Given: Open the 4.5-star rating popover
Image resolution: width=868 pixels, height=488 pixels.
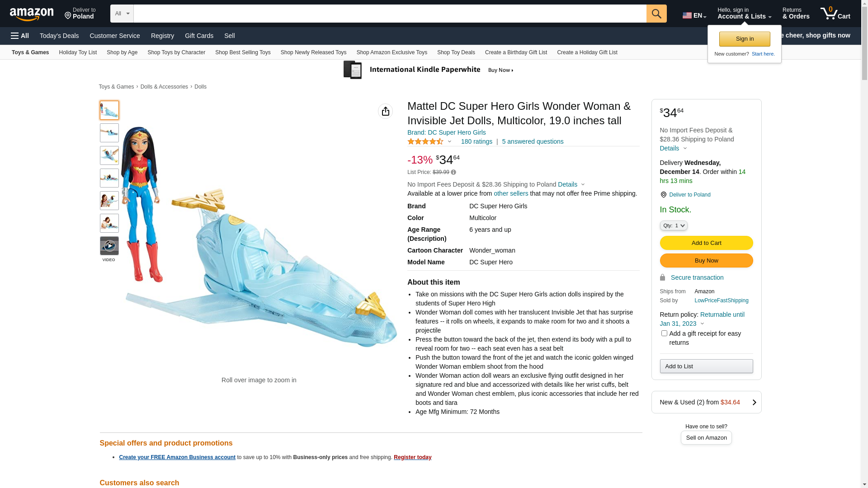Looking at the screenshot, I should (429, 141).
